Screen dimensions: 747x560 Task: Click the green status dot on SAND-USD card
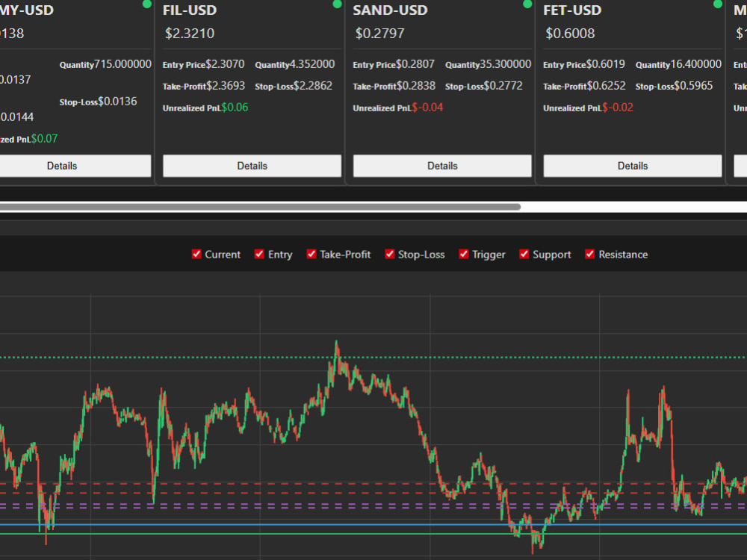pos(527,4)
